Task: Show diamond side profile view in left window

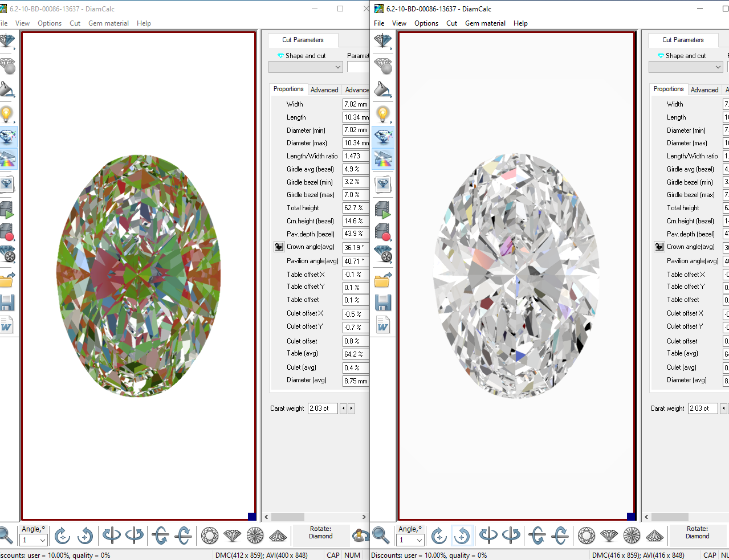Action: pyautogui.click(x=233, y=536)
